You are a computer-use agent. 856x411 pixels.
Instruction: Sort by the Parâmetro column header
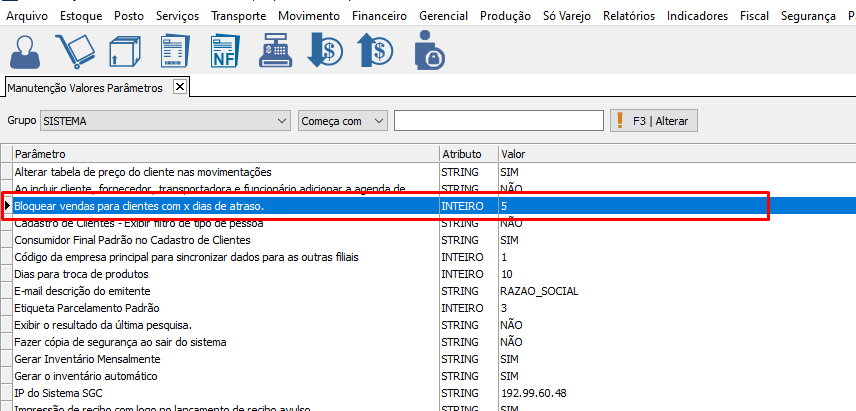click(225, 154)
